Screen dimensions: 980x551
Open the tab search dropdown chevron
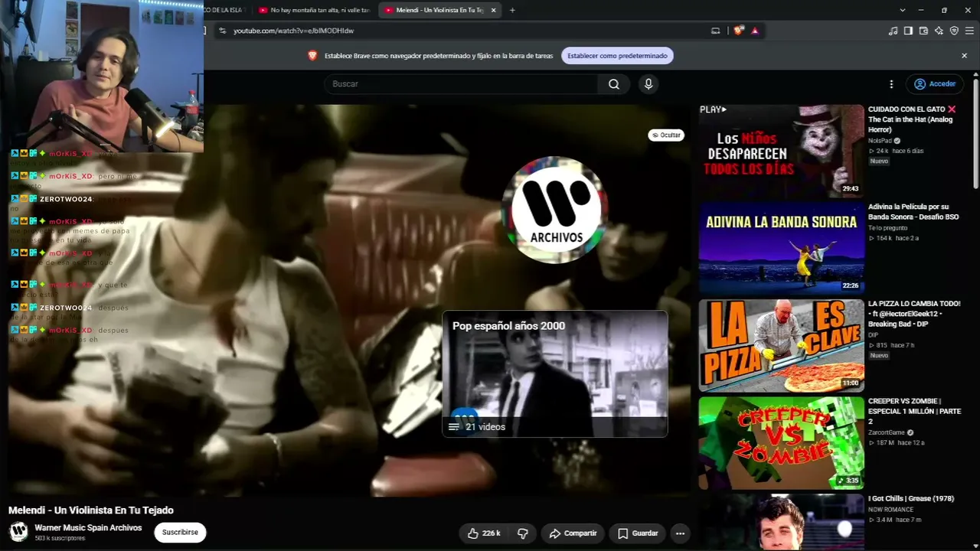903,10
